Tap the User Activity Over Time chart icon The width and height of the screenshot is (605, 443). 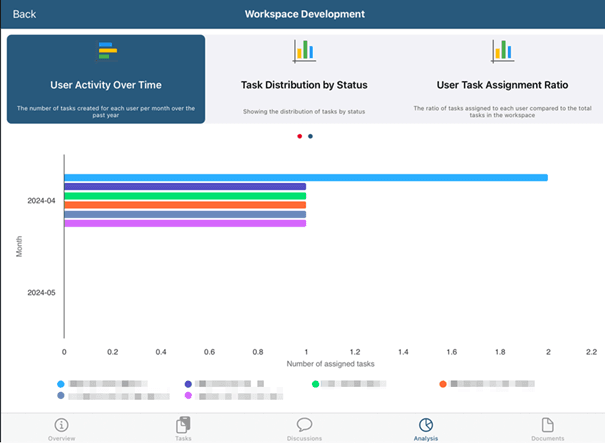(x=106, y=51)
